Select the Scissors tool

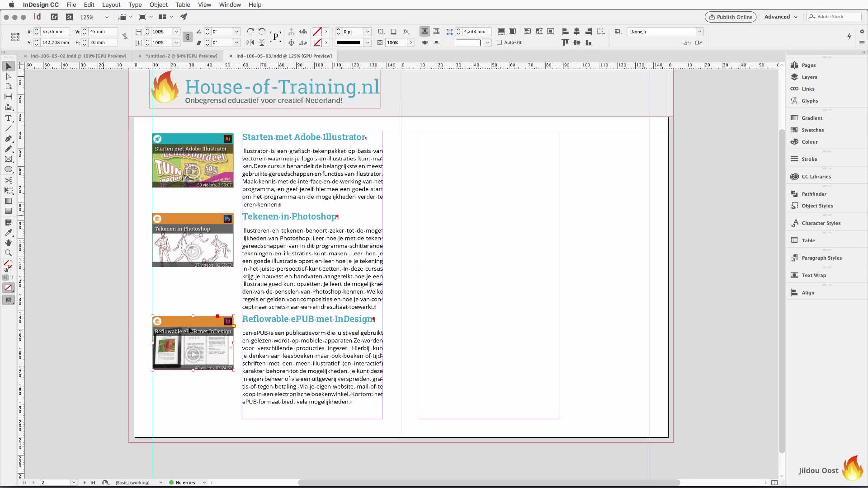point(9,180)
